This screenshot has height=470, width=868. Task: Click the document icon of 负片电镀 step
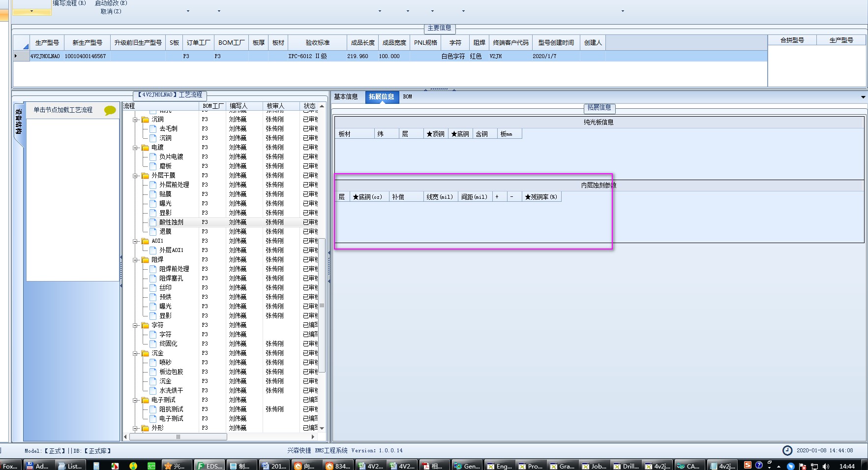[153, 157]
